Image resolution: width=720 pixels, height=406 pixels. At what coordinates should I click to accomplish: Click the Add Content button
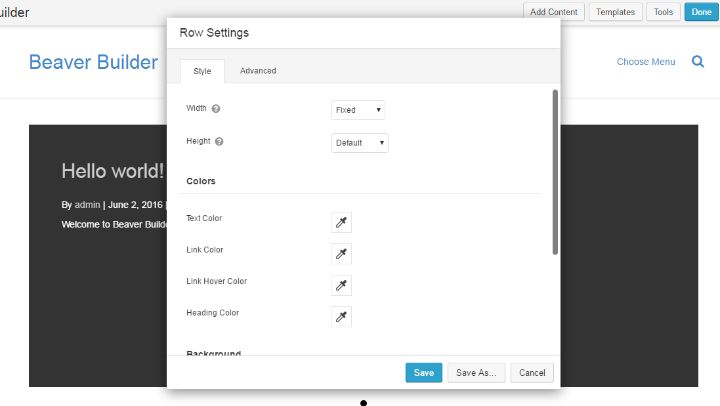click(554, 12)
